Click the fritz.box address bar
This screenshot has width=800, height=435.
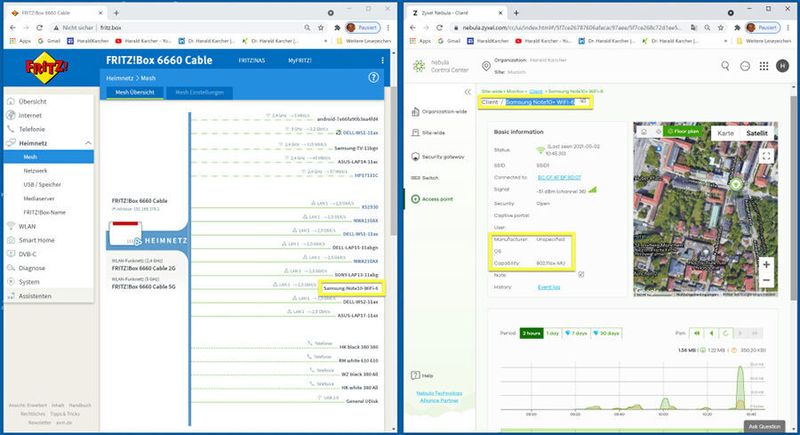[x=176, y=28]
